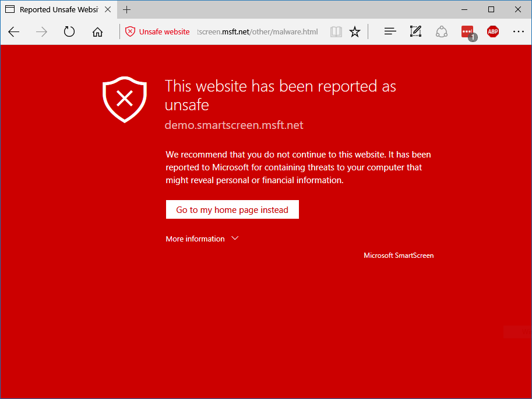
Task: Open the home page via the house icon
Action: tap(97, 32)
